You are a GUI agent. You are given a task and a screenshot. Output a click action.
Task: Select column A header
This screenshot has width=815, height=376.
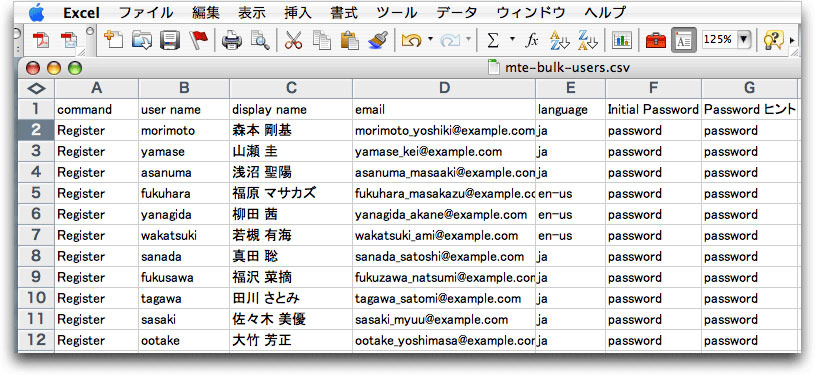(96, 88)
